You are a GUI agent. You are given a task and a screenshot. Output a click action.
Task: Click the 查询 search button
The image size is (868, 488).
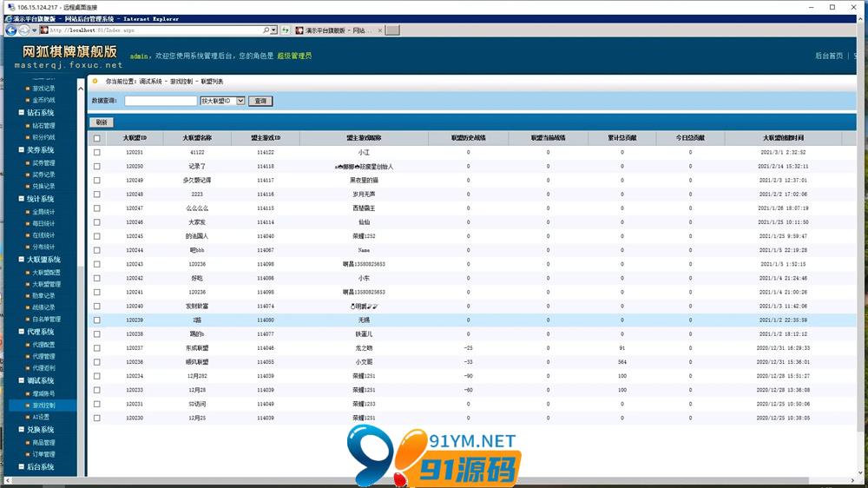(260, 101)
